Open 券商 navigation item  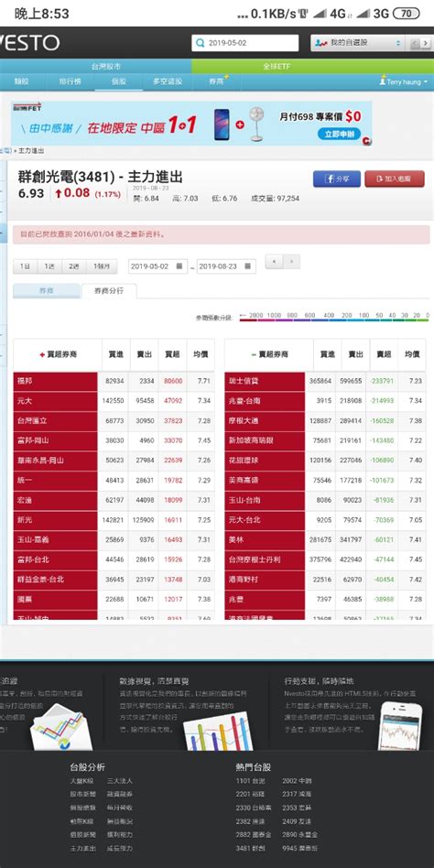(216, 81)
